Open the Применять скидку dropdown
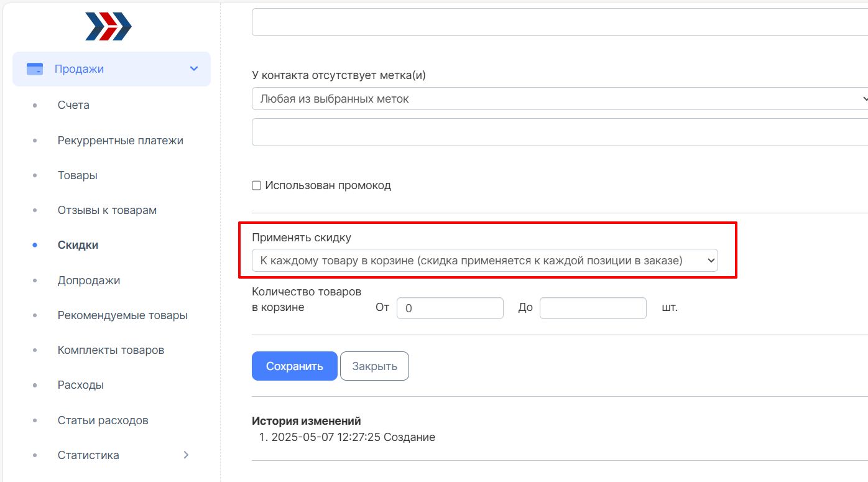Image resolution: width=868 pixels, height=482 pixels. pyautogui.click(x=484, y=261)
